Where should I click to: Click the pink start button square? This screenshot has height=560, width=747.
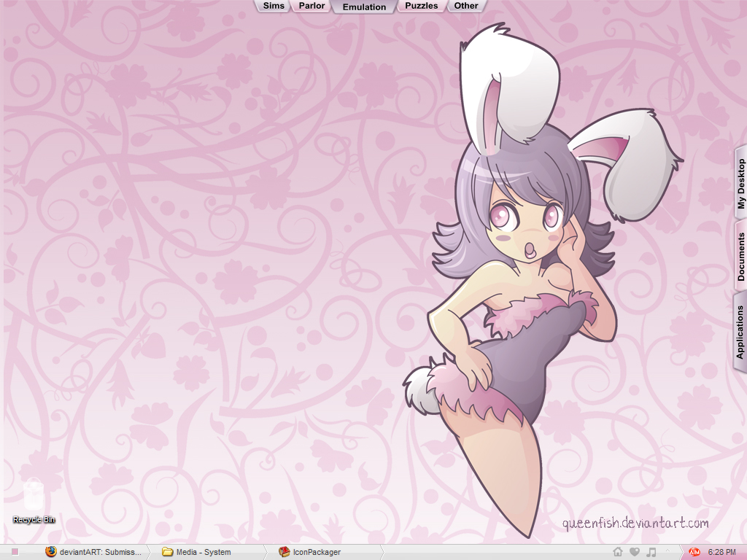point(15,551)
